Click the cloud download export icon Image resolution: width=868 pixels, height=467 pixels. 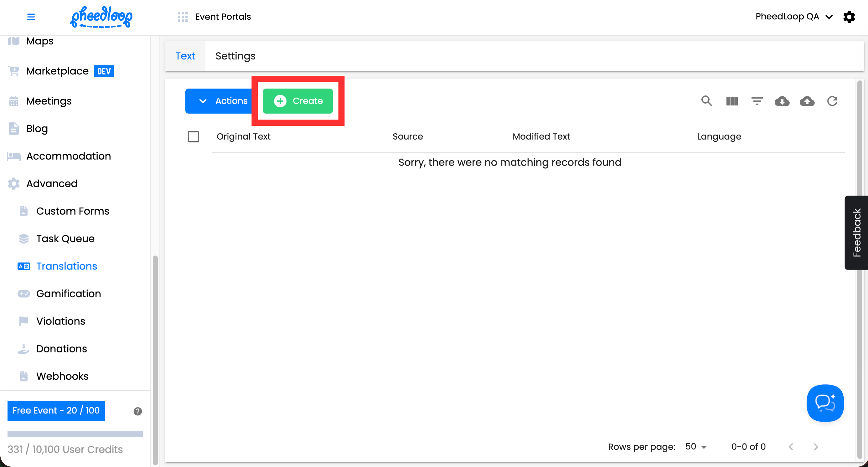coord(782,101)
